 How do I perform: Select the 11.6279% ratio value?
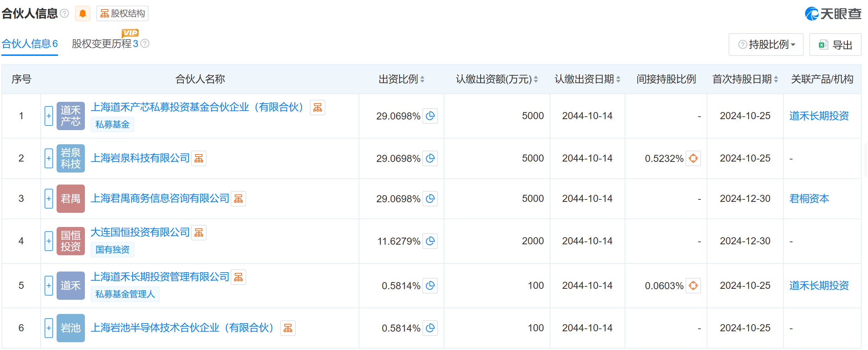point(399,241)
